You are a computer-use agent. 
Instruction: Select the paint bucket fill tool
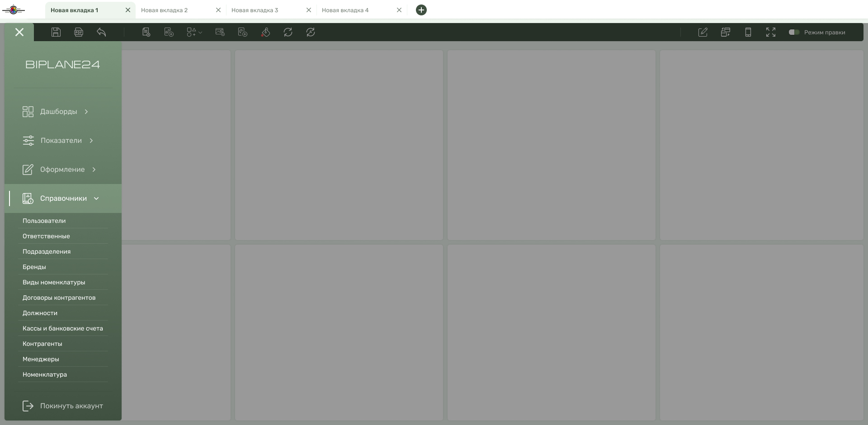265,32
